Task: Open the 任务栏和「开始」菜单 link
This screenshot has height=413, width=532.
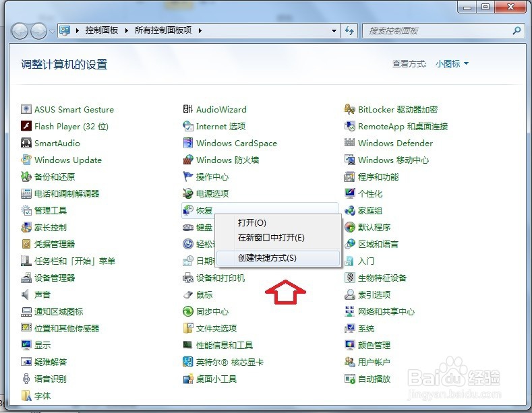Action: click(75, 261)
